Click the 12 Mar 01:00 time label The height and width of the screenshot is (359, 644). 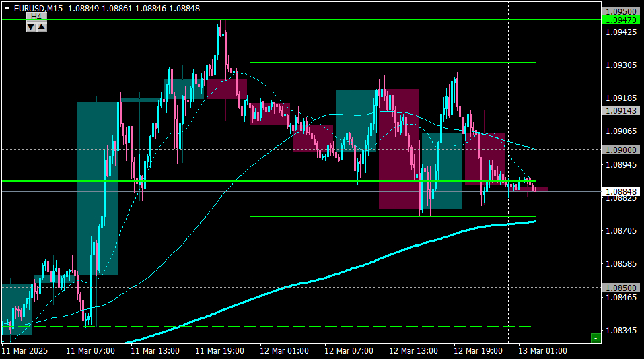point(284,351)
